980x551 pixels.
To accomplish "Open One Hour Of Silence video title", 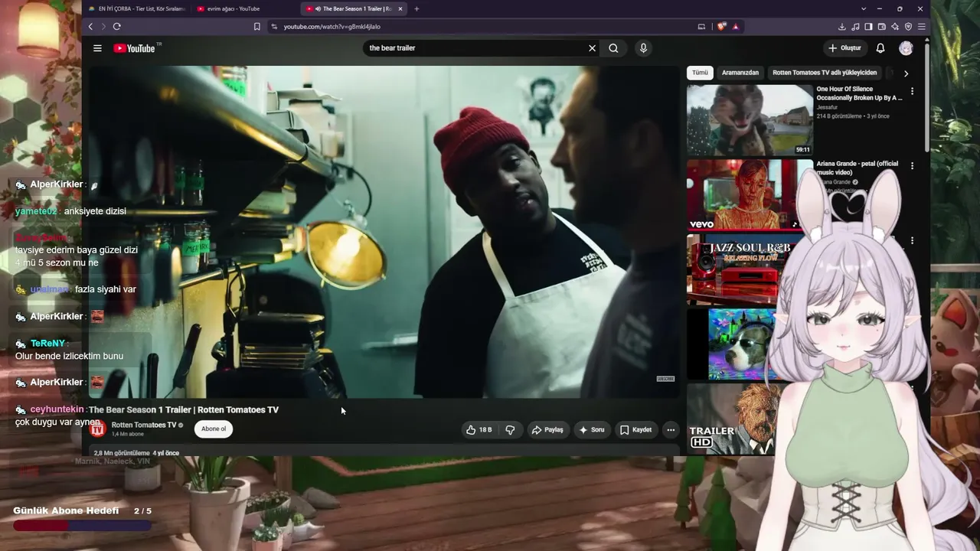I will tap(859, 93).
